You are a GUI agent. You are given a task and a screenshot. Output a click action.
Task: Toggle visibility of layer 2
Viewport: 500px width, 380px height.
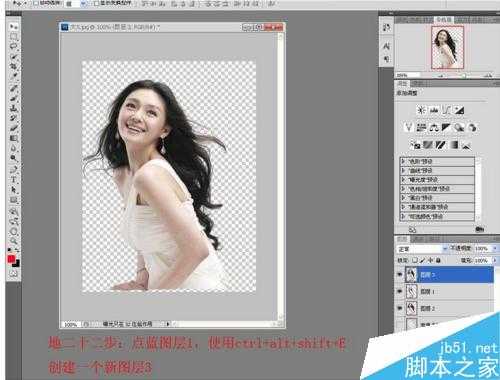click(x=399, y=308)
